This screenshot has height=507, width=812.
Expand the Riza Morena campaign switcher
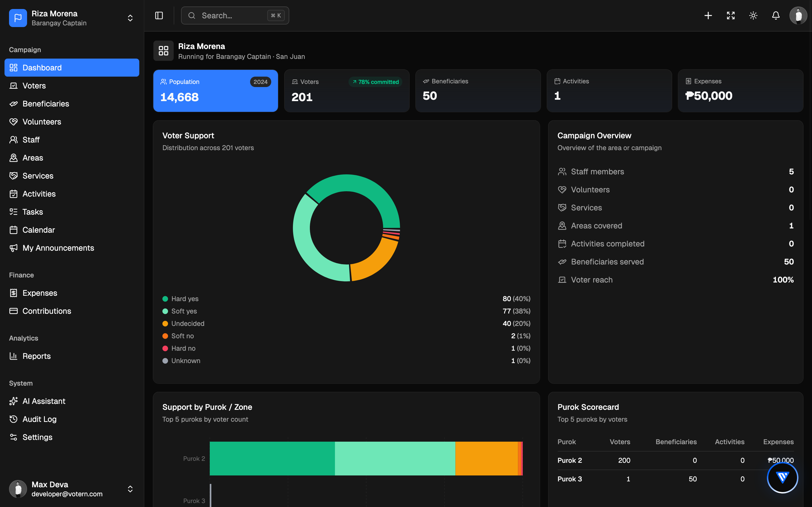tap(130, 18)
